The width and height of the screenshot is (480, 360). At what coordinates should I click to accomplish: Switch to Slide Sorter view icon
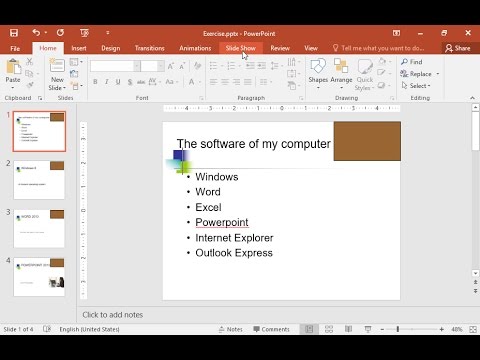(x=329, y=329)
